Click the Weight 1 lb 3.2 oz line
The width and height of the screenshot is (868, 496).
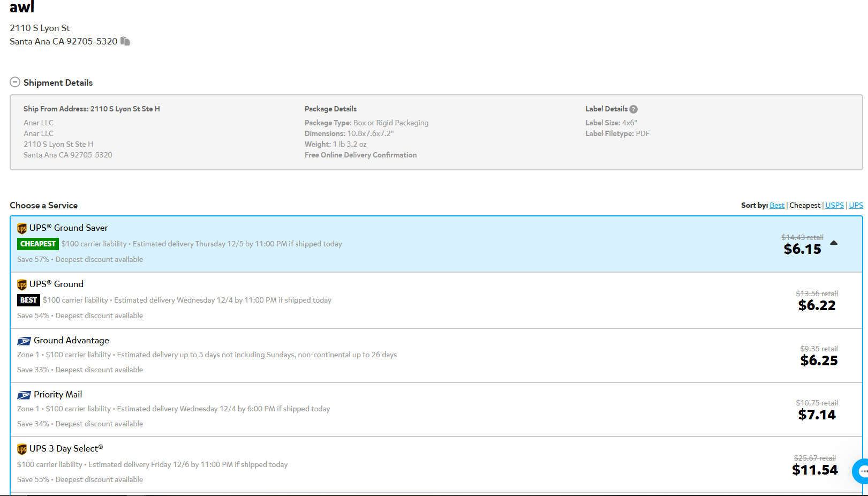(x=336, y=145)
